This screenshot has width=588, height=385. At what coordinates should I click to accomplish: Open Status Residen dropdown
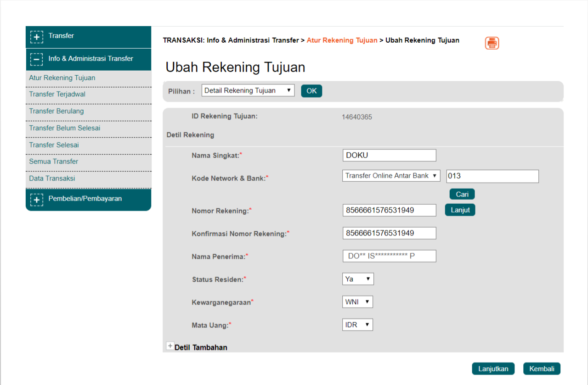pyautogui.click(x=358, y=279)
